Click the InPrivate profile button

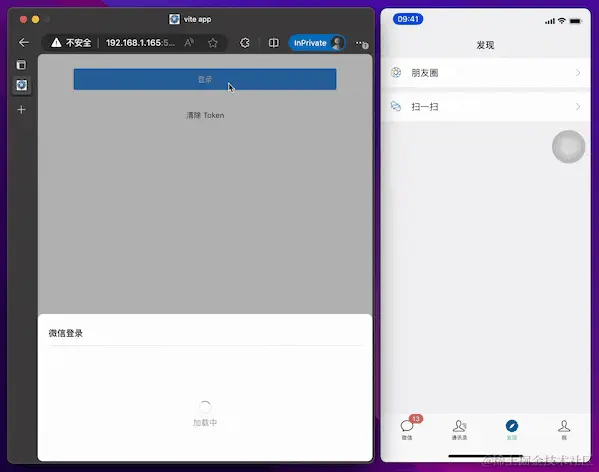click(x=317, y=43)
